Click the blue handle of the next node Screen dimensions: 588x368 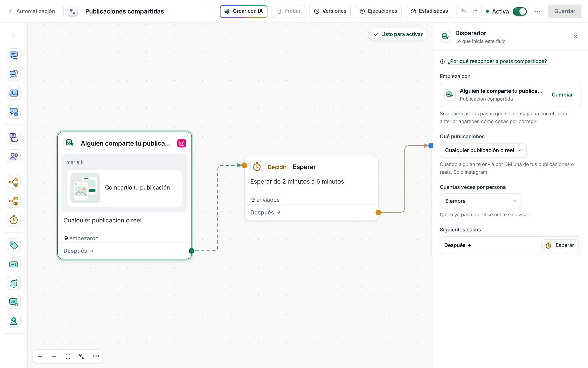[x=431, y=146]
